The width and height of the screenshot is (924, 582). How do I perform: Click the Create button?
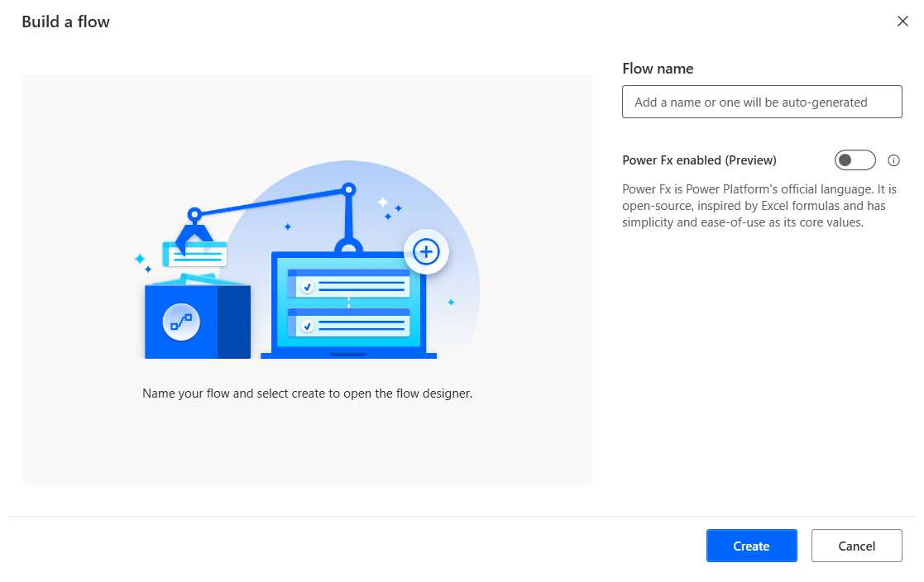pyautogui.click(x=750, y=546)
